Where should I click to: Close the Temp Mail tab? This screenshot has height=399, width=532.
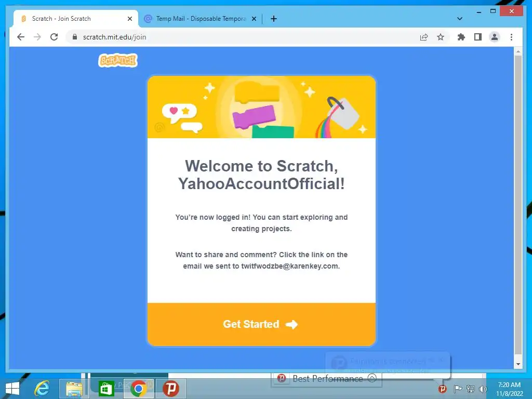pos(254,19)
